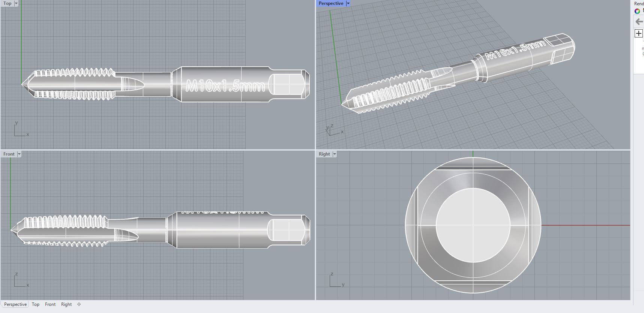Open the Top viewport title dropdown arrow

click(x=16, y=3)
